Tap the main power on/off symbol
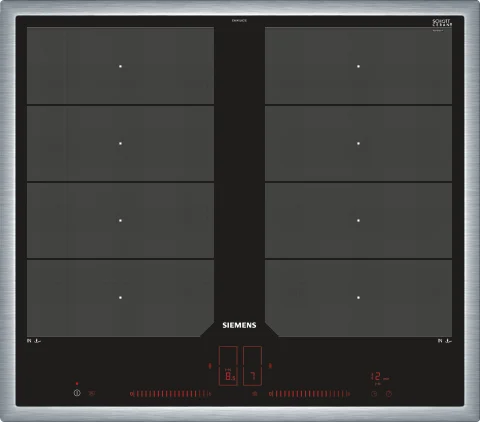Viewport: 480px width, 422px height. coord(77,393)
